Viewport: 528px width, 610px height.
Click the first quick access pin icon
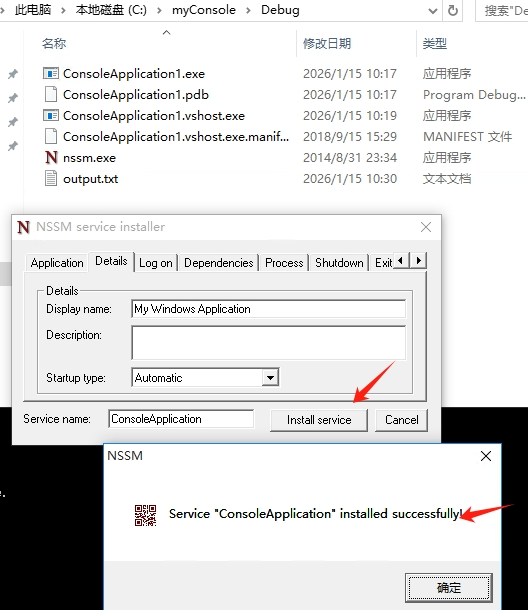click(x=13, y=74)
